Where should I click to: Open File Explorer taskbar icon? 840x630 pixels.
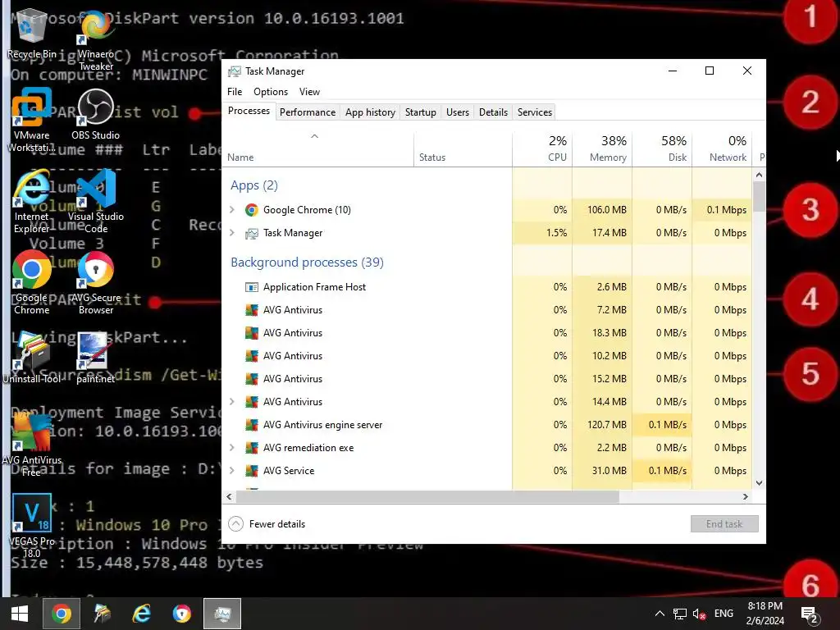click(x=102, y=614)
